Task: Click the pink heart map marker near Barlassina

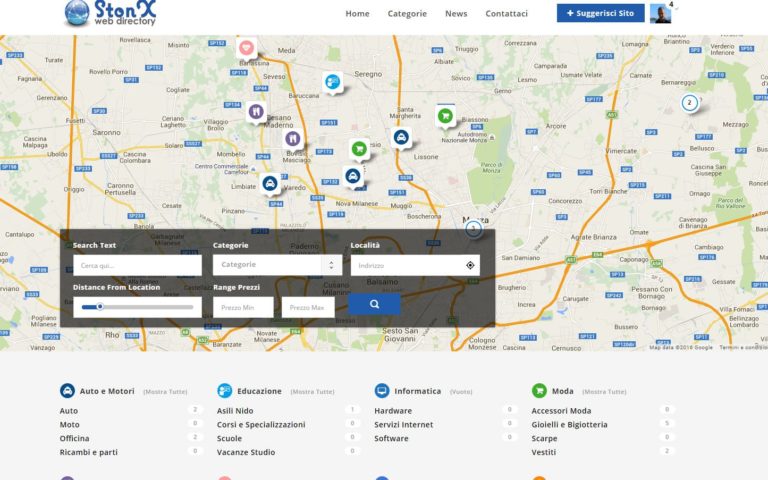Action: pyautogui.click(x=246, y=48)
